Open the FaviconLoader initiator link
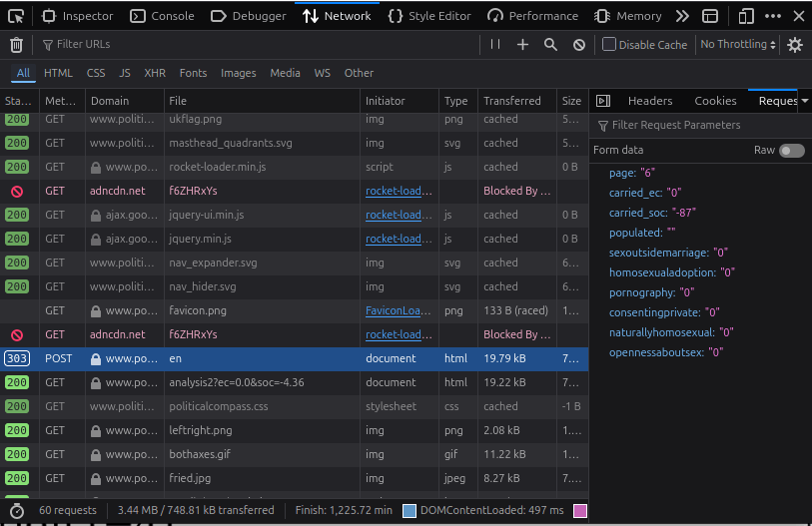This screenshot has width=812, height=526. [393, 310]
